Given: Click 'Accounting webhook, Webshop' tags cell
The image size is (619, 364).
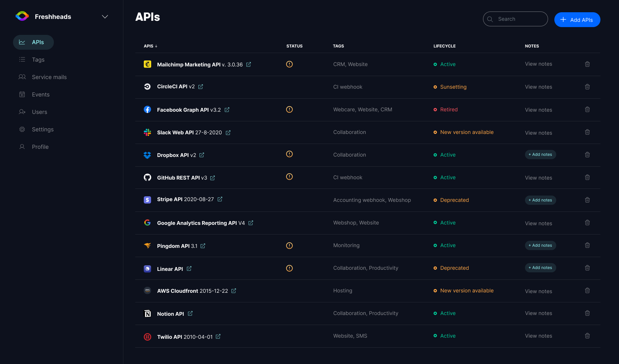Looking at the screenshot, I should (372, 200).
